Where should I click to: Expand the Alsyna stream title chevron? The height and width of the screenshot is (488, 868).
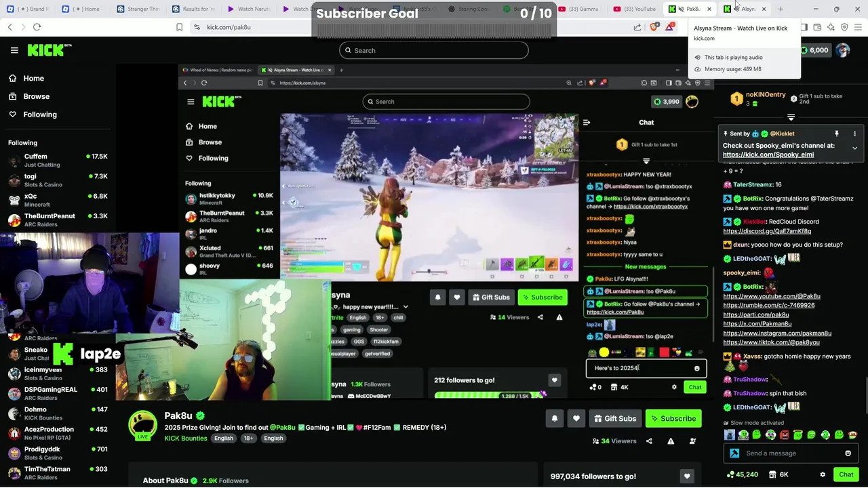(406, 307)
